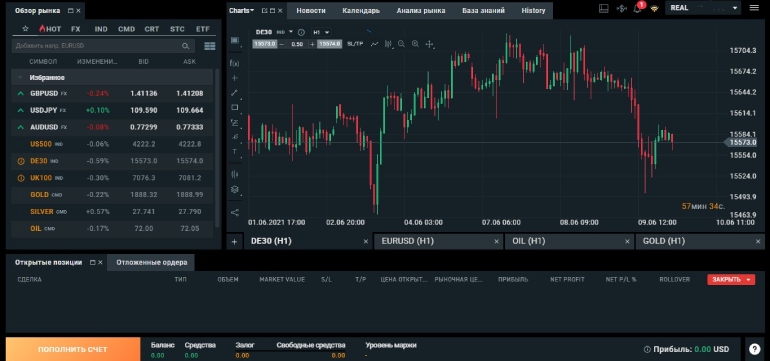Expand the REAL account selector
Screen dimensions: 770x361
(x=703, y=8)
